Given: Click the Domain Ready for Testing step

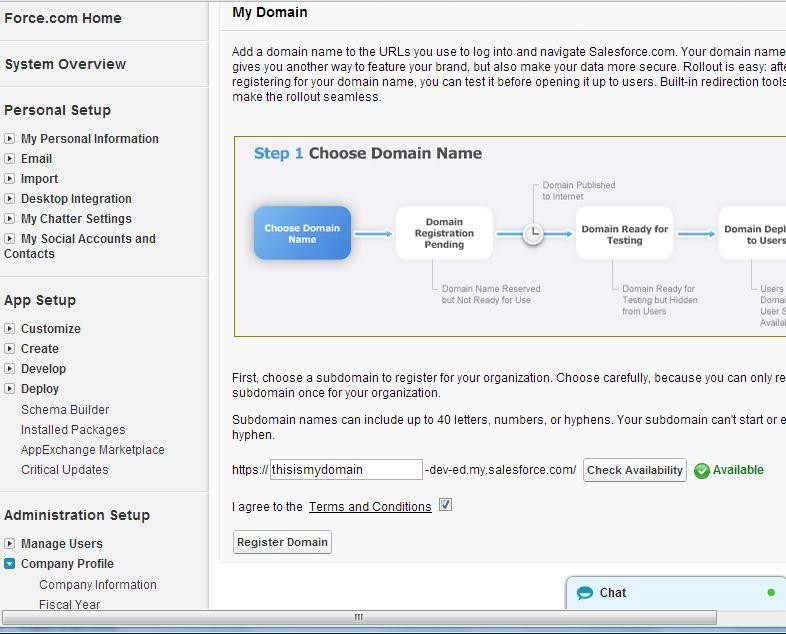Looking at the screenshot, I should 625,233.
